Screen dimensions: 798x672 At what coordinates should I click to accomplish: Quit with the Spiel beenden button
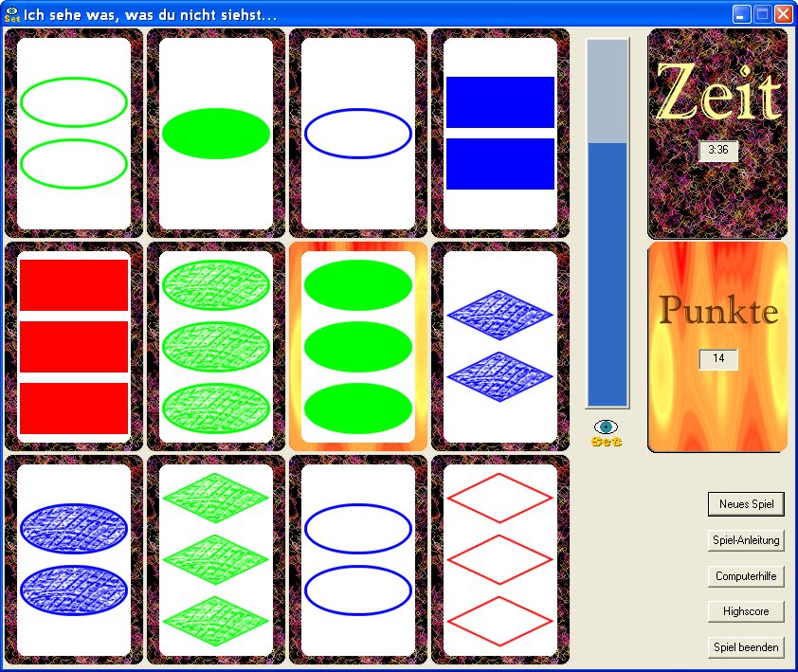(746, 648)
